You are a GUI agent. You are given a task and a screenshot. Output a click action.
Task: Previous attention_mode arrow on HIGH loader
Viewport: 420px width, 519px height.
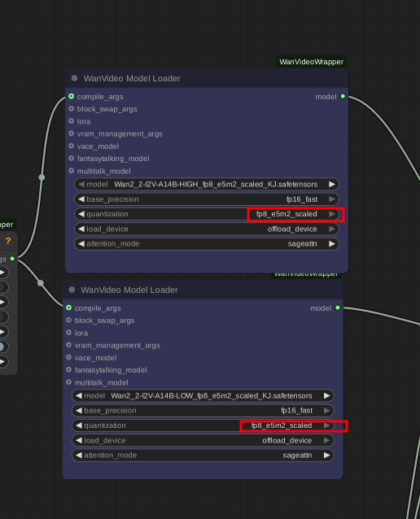tap(81, 244)
